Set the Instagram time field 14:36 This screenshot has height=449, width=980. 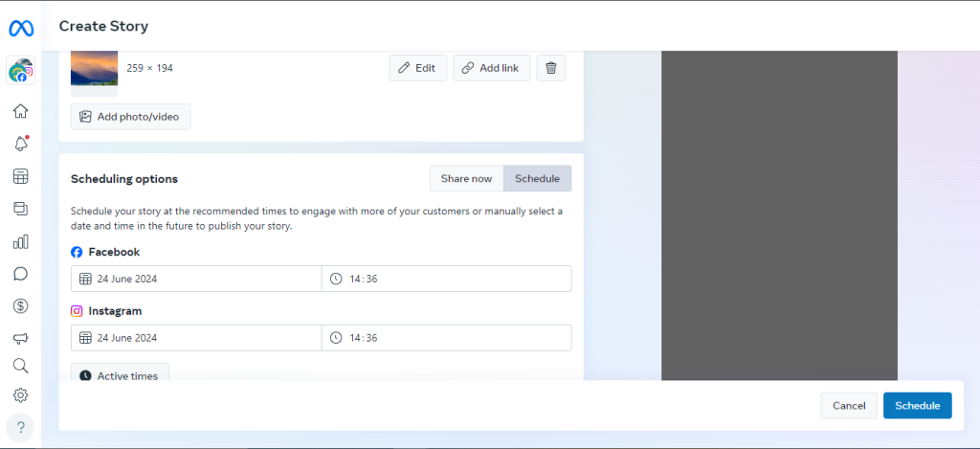click(x=446, y=338)
